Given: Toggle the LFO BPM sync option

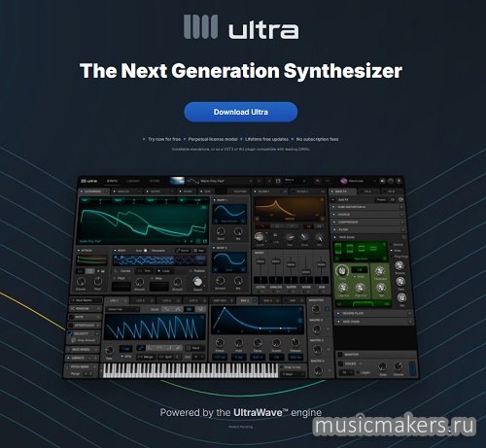Looking at the screenshot, I should 125,357.
